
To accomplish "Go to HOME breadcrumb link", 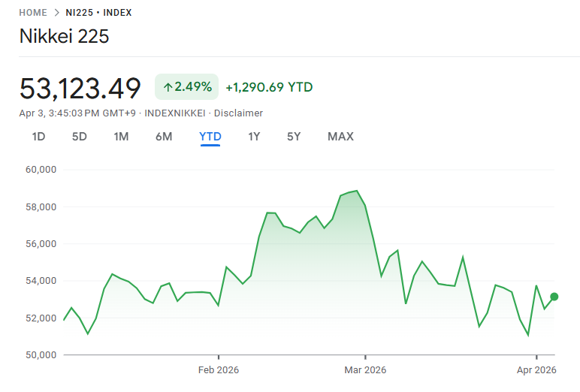I will (x=33, y=13).
